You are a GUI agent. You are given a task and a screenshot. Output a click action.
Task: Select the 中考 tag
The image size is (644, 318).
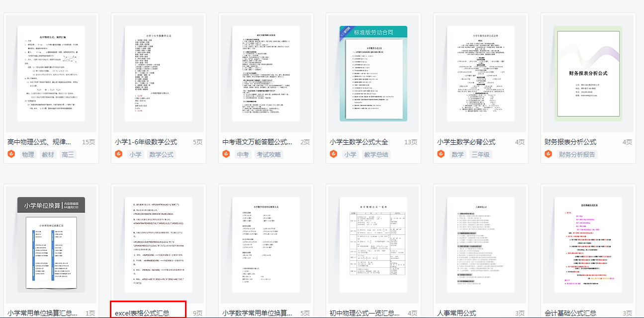click(243, 154)
